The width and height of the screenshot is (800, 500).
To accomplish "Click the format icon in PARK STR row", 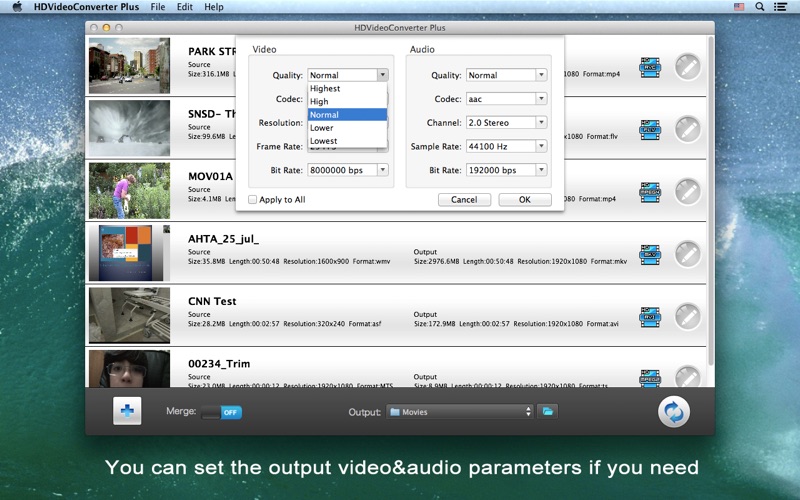I will point(650,67).
